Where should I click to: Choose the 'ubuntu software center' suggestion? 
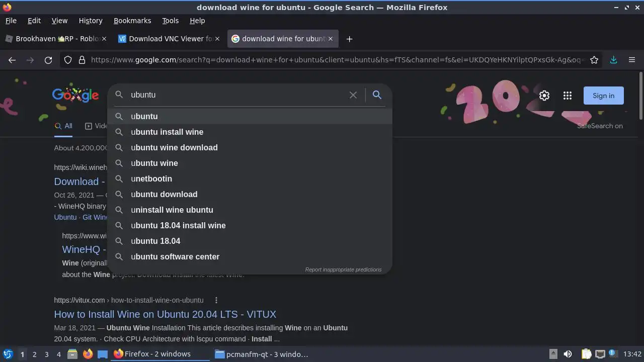point(250,256)
